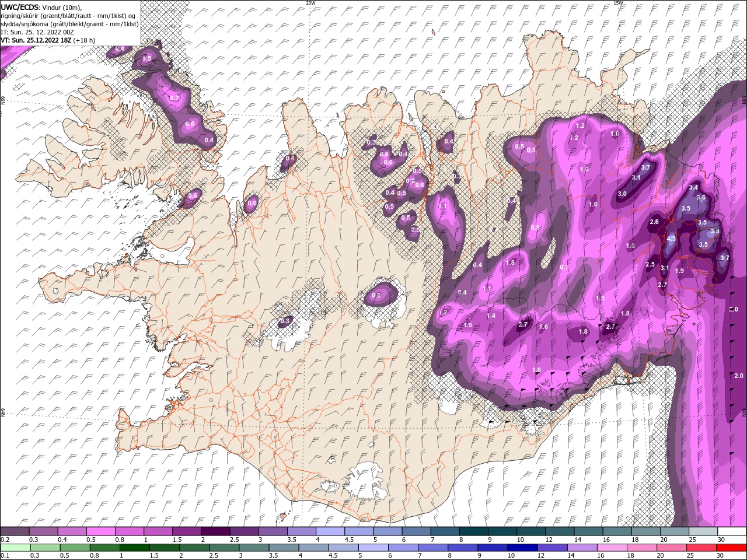Select the upper legend swatch between 0.3 and 0.4

tap(43, 531)
